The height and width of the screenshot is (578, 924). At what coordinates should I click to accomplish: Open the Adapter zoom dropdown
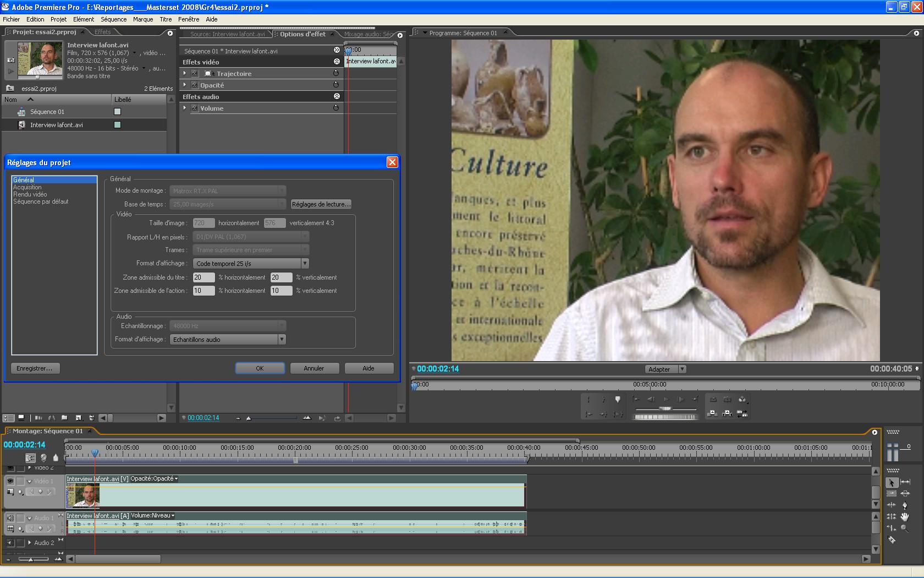[665, 369]
